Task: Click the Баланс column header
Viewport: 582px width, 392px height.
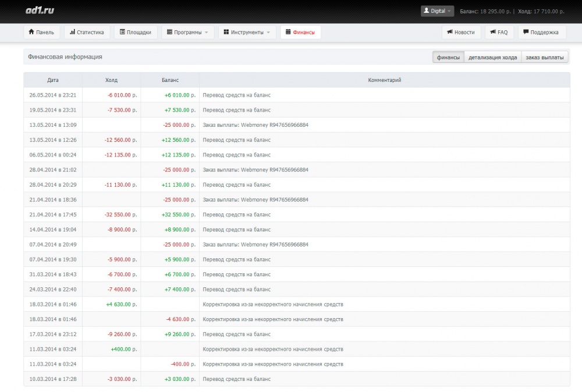Action: 170,80
